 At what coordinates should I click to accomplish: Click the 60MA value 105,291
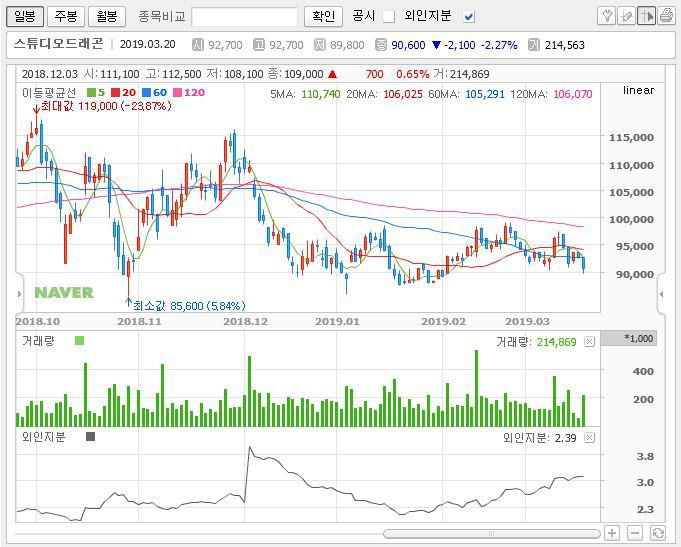485,94
